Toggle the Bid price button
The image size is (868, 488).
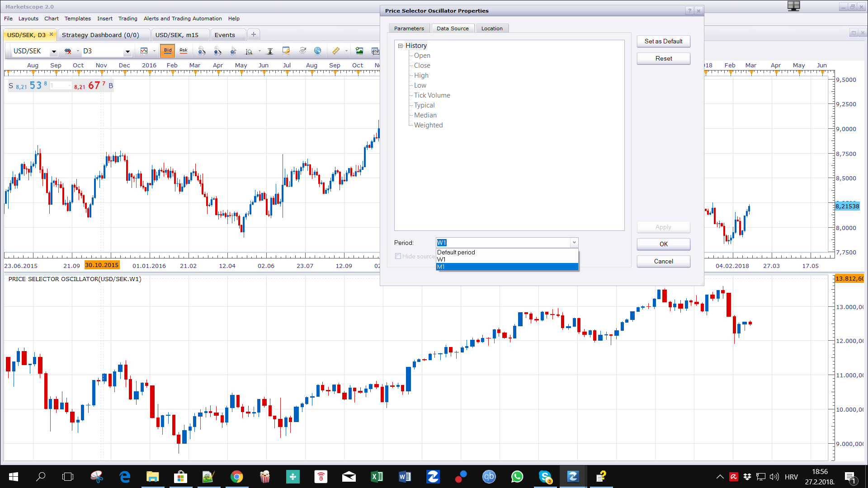pos(168,51)
